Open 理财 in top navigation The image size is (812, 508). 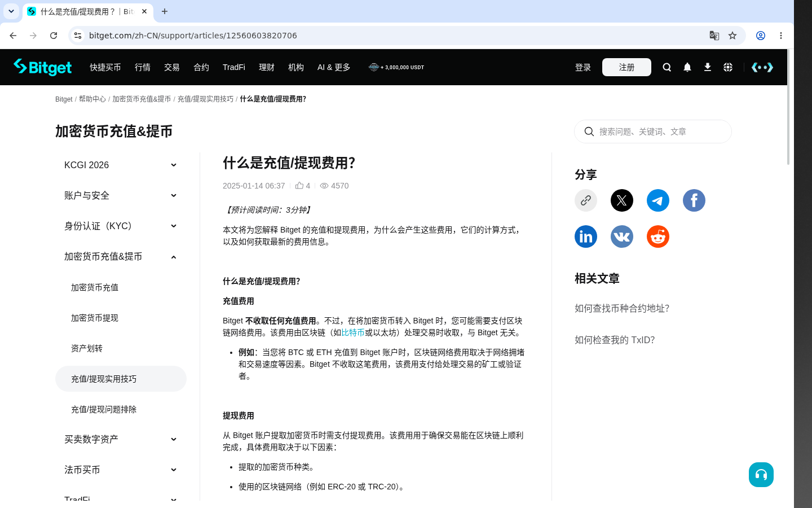point(267,67)
